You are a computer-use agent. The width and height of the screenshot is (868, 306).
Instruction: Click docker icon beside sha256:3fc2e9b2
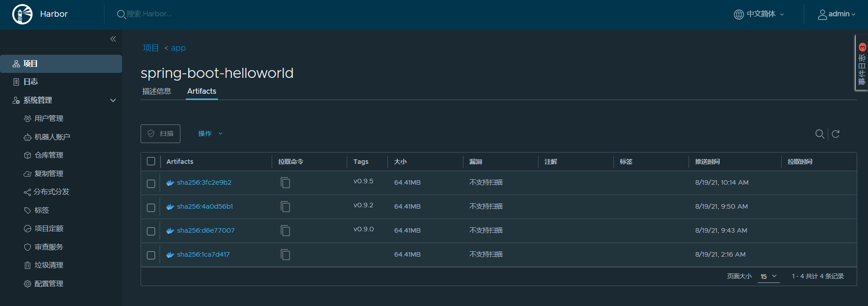[170, 183]
